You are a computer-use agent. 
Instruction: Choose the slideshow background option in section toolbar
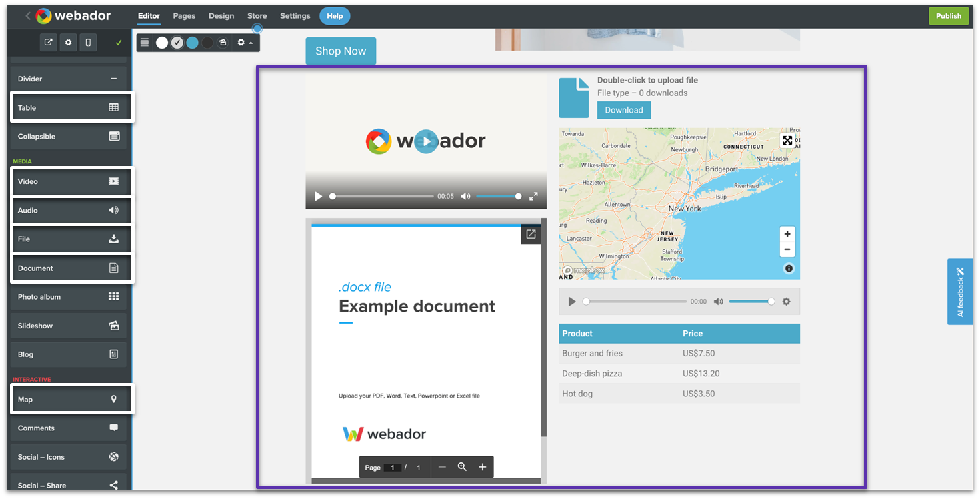[x=223, y=43]
